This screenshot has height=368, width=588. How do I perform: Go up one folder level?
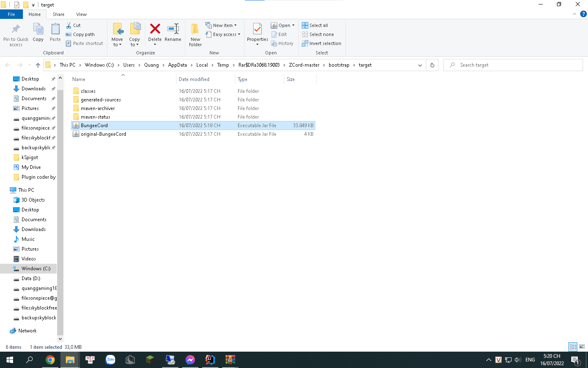(38, 65)
